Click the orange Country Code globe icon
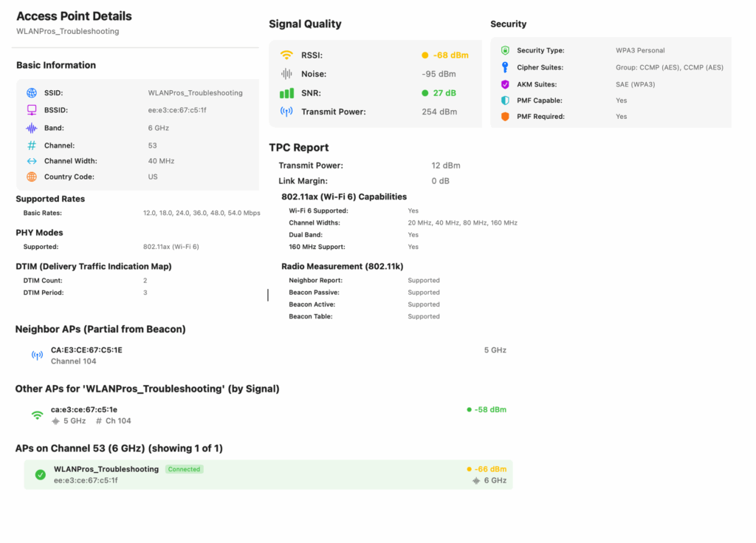 tap(32, 177)
